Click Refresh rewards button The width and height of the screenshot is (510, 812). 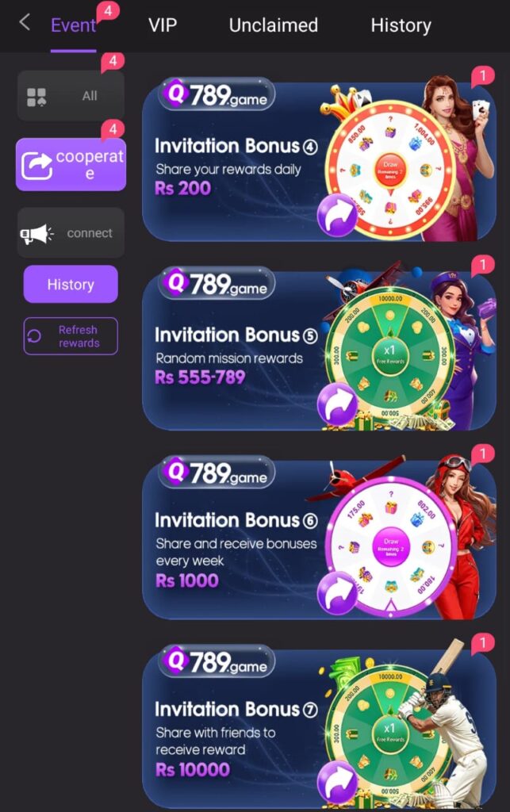[71, 336]
